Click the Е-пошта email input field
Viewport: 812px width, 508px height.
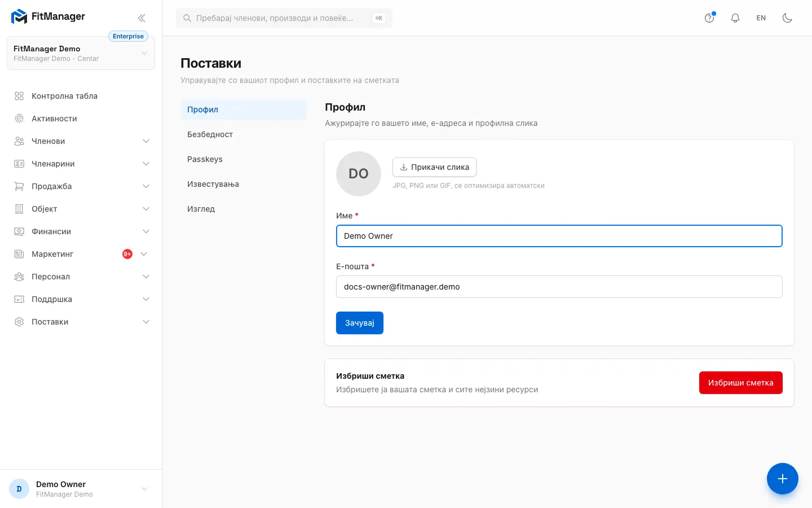[x=559, y=287]
